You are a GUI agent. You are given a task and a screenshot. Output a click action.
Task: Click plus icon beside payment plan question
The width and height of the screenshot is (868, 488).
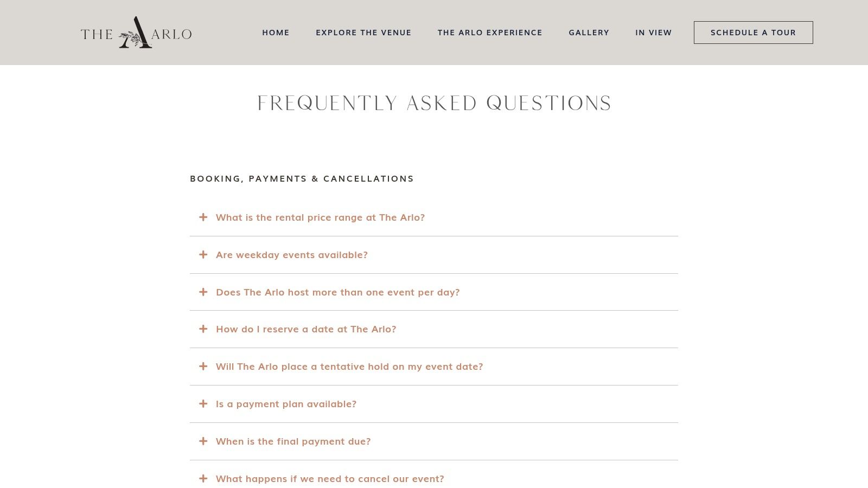tap(203, 404)
